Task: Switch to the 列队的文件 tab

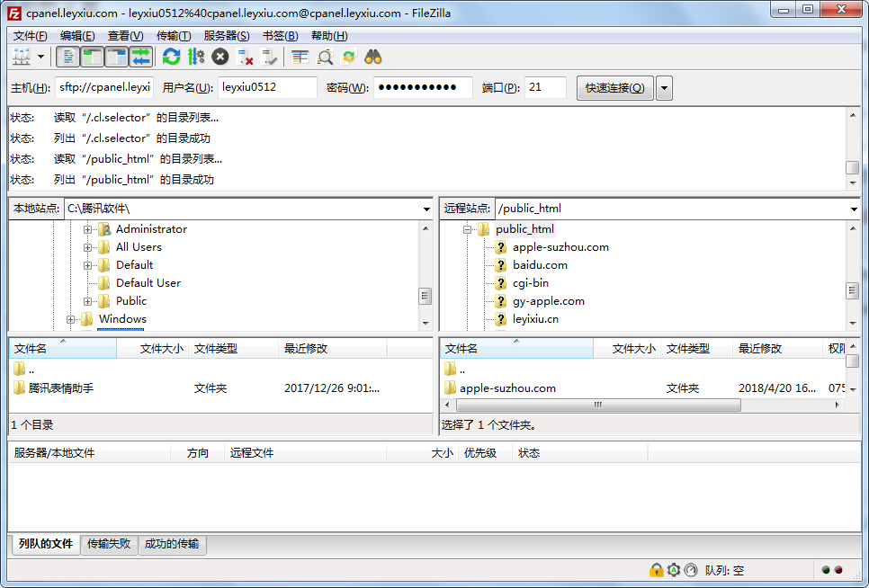Action: pyautogui.click(x=46, y=544)
